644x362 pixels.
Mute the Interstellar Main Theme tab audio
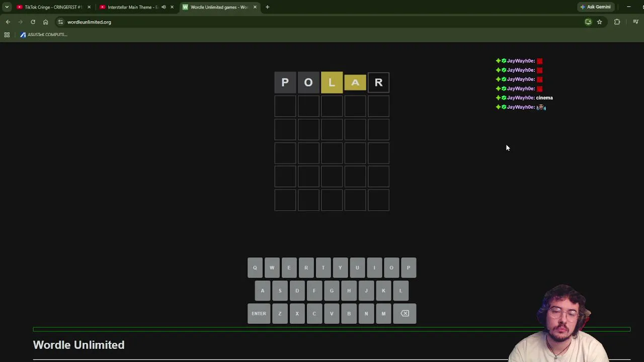pyautogui.click(x=164, y=7)
